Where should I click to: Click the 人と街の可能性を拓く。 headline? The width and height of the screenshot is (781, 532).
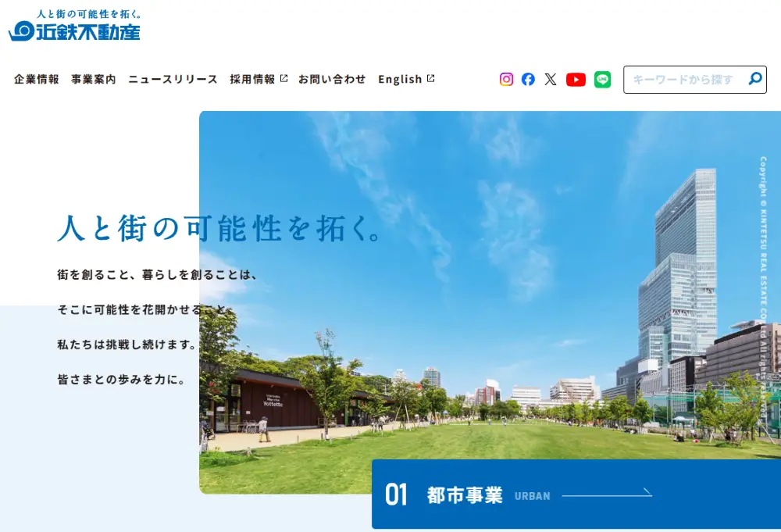219,227
